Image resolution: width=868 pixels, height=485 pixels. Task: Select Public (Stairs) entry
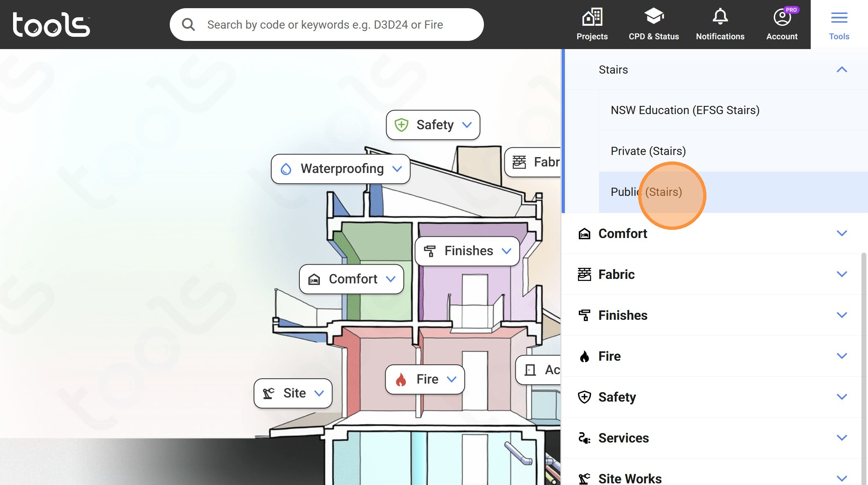click(646, 192)
